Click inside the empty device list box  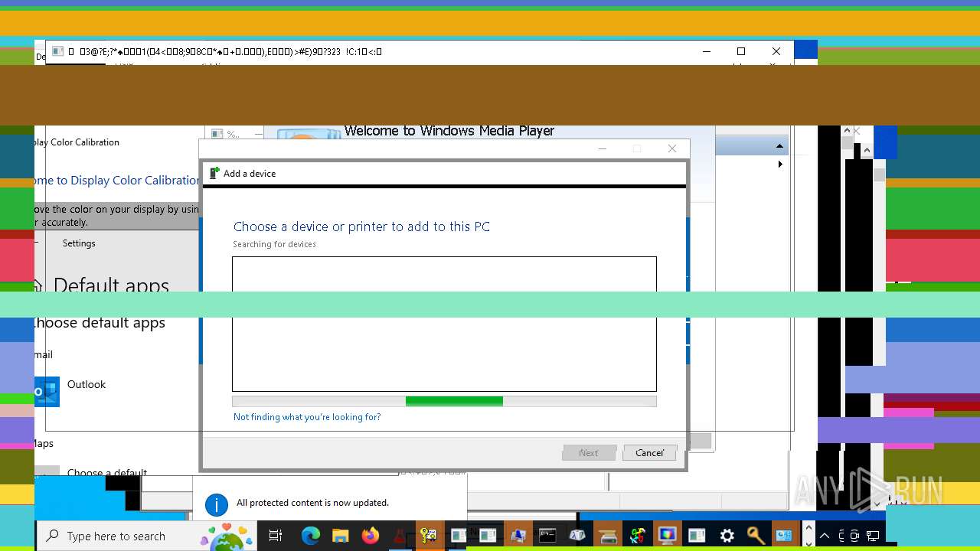coord(444,324)
